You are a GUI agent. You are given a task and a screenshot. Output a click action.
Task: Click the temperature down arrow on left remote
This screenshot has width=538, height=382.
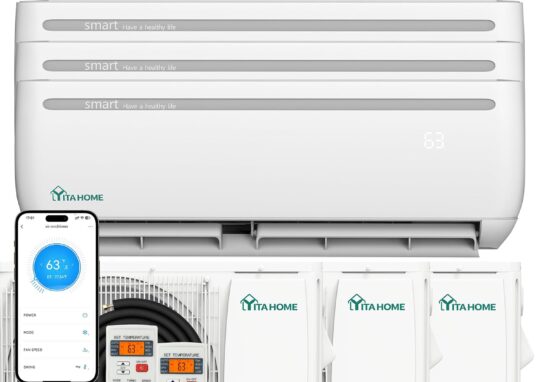coord(123,372)
